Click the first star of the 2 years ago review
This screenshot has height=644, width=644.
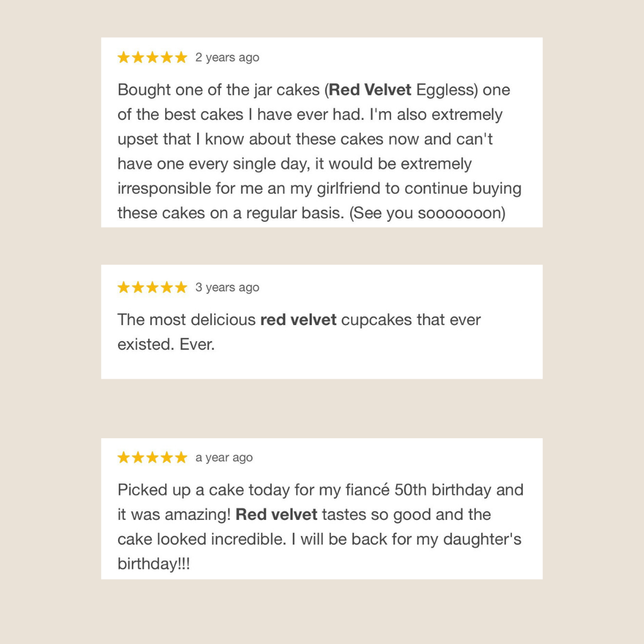click(x=123, y=57)
